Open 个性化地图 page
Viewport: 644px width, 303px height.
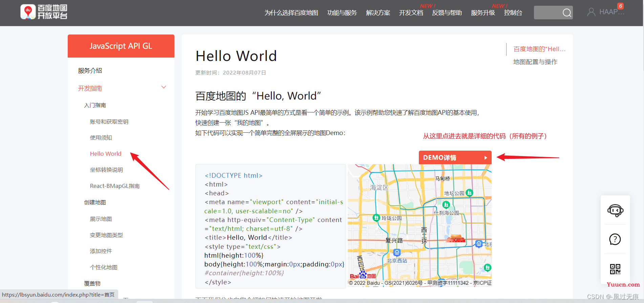[x=104, y=267]
